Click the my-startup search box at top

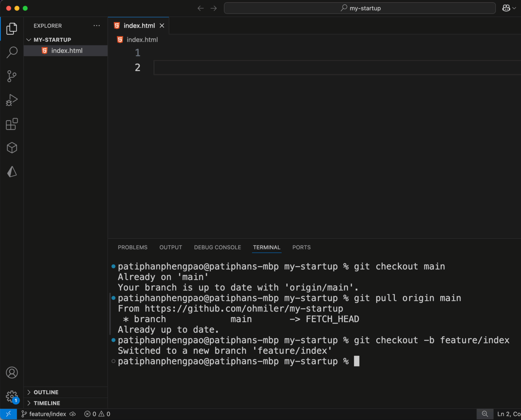[360, 8]
